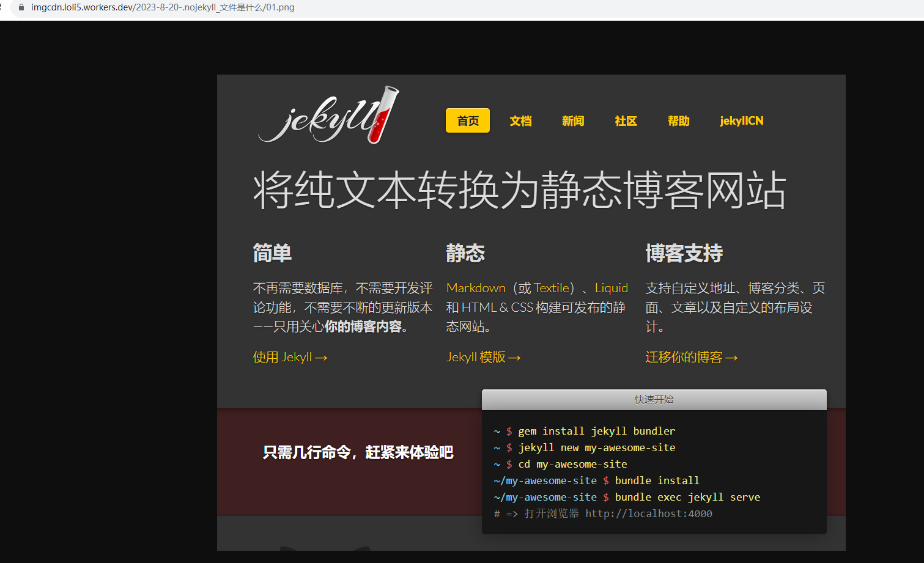Click the Jekyll test tube logo
924x563 pixels.
pos(329,116)
